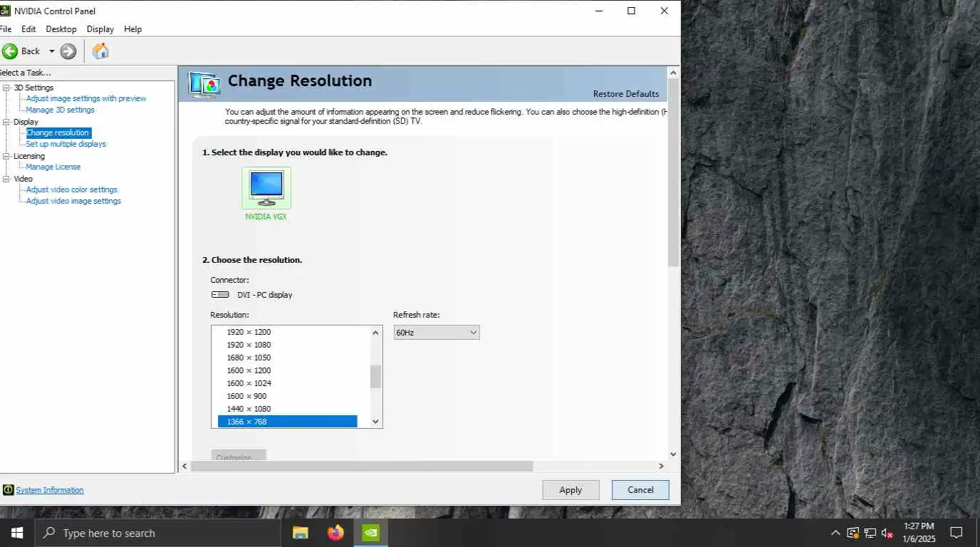Viewport: 980px width, 547px height.
Task: Click main panel vertical scroll up arrow
Action: coord(673,73)
